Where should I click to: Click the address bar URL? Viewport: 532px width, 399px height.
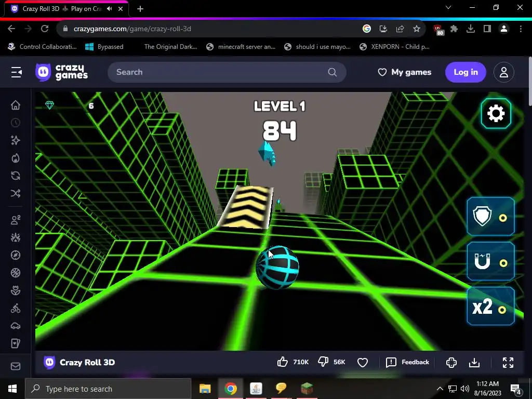(x=132, y=29)
